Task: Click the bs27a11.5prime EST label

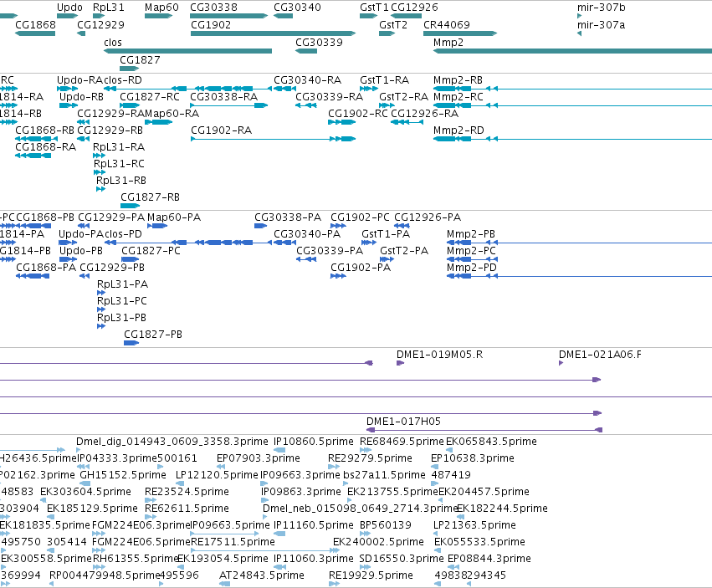Action: click(384, 475)
